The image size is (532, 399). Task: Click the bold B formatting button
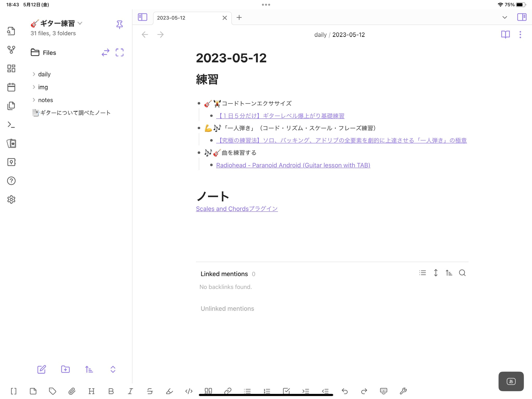pyautogui.click(x=111, y=391)
